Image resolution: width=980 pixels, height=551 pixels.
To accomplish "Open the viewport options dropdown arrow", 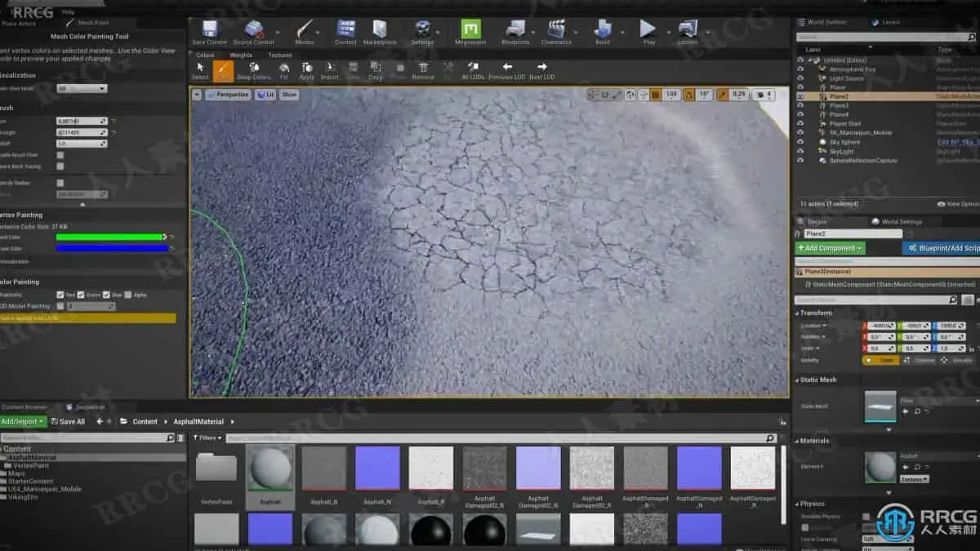I will pyautogui.click(x=197, y=95).
